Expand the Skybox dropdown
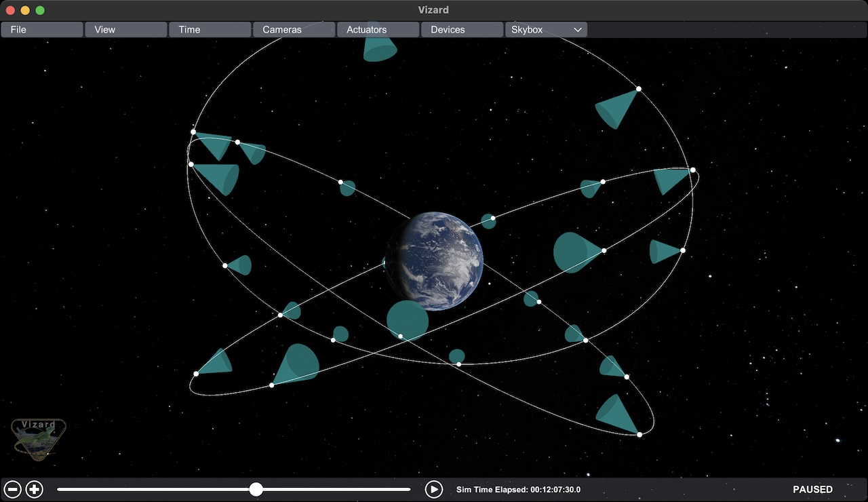 (x=546, y=30)
